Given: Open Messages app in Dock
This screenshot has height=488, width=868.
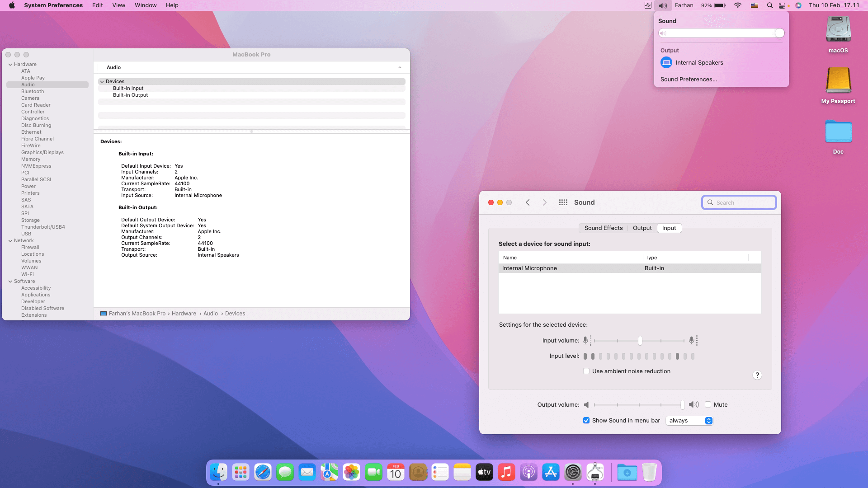Looking at the screenshot, I should [x=285, y=472].
